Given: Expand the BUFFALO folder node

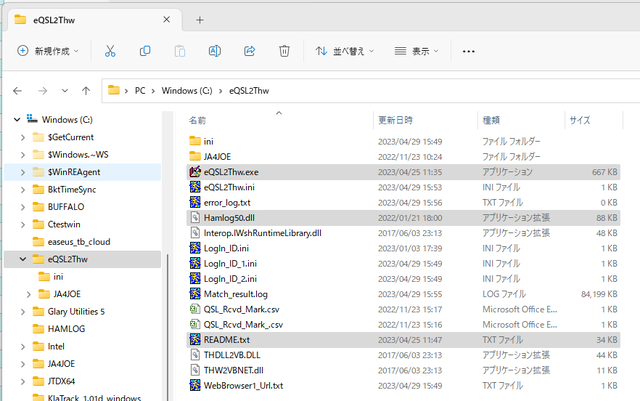Looking at the screenshot, I should pyautogui.click(x=23, y=207).
